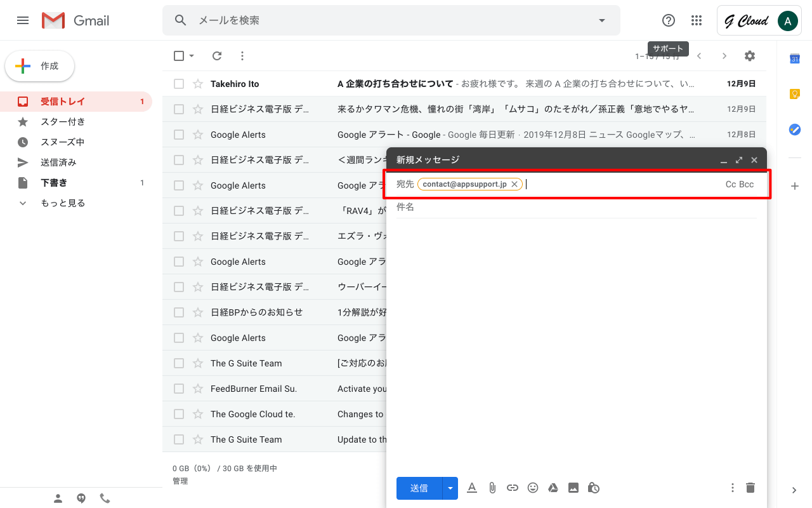The image size is (812, 508).
Task: Insert files using Google Drive
Action: pos(553,488)
